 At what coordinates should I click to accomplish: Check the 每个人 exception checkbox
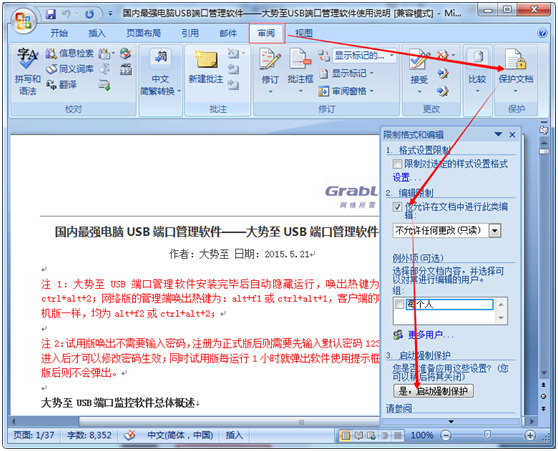pos(400,304)
